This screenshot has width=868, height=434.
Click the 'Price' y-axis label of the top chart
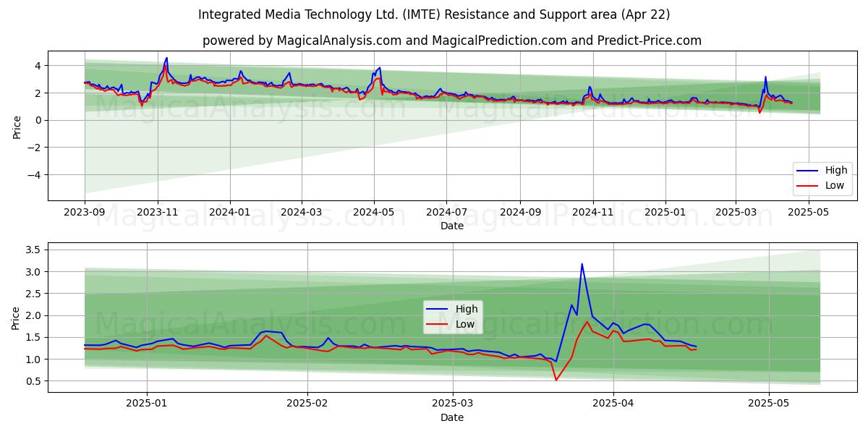pyautogui.click(x=17, y=126)
